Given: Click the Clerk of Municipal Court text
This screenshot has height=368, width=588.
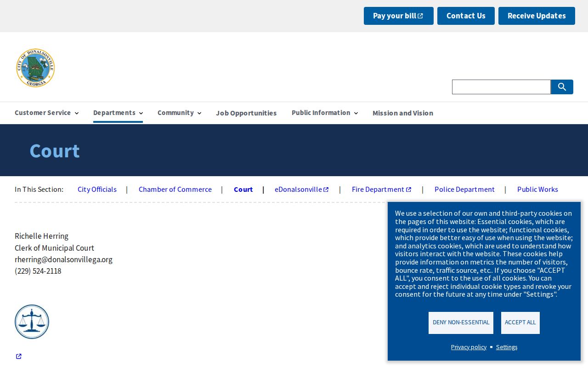Looking at the screenshot, I should [54, 248].
